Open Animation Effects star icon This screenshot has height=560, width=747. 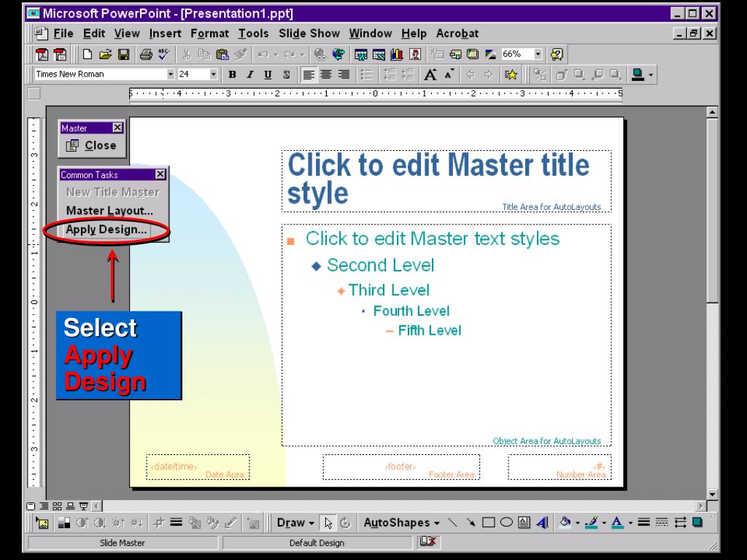pyautogui.click(x=511, y=74)
